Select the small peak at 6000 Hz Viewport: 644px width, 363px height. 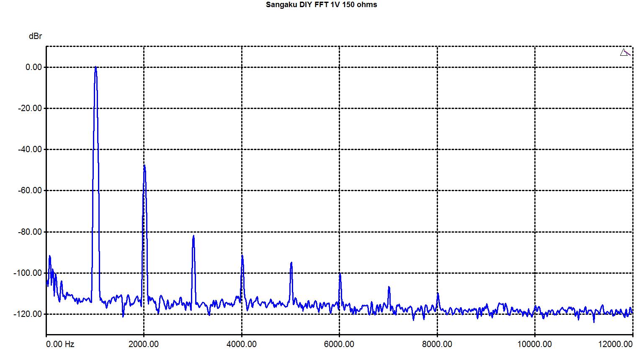pos(340,274)
